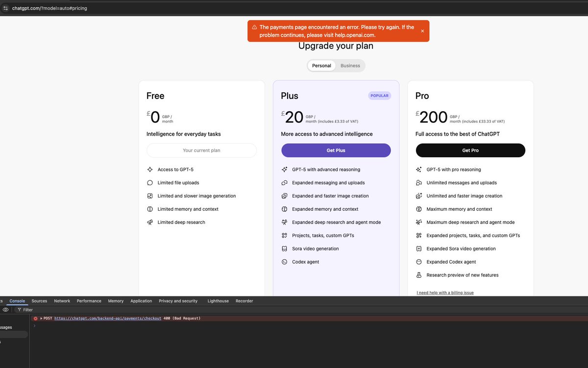Click the Pro plan title

pyautogui.click(x=422, y=96)
